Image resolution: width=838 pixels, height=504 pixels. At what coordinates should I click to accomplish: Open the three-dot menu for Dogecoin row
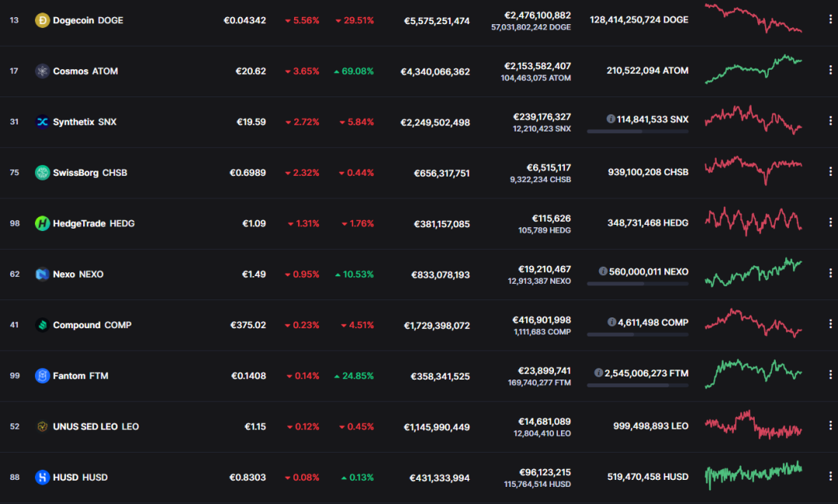[x=830, y=19]
